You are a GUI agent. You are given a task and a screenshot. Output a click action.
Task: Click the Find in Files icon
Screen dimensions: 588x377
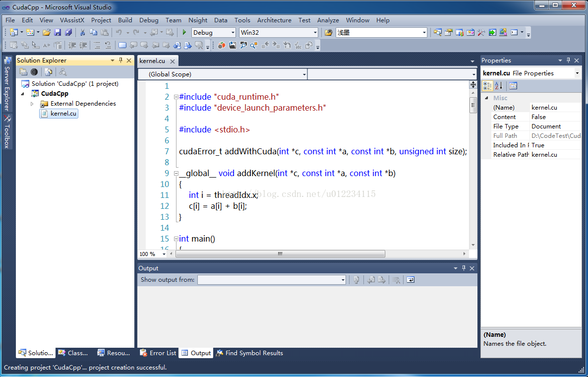329,33
